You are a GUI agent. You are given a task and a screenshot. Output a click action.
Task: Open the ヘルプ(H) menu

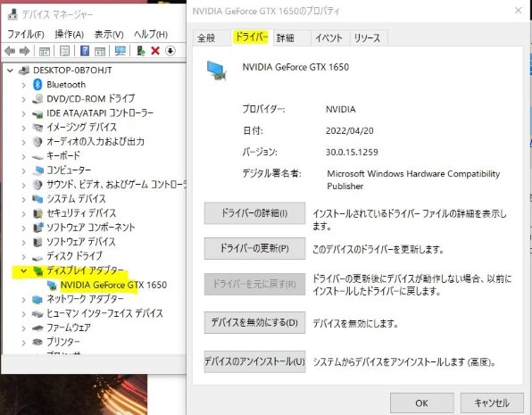tap(151, 34)
